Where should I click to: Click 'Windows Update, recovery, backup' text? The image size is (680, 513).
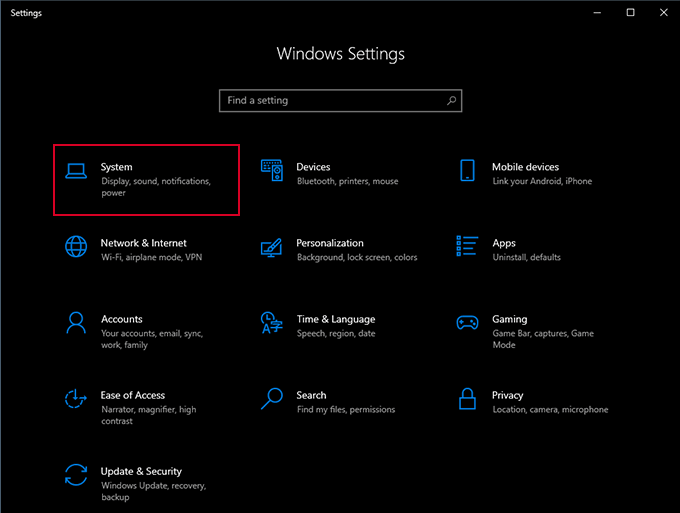[x=154, y=491]
